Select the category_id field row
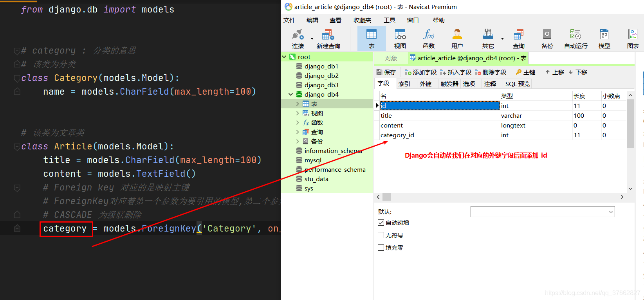 500,135
